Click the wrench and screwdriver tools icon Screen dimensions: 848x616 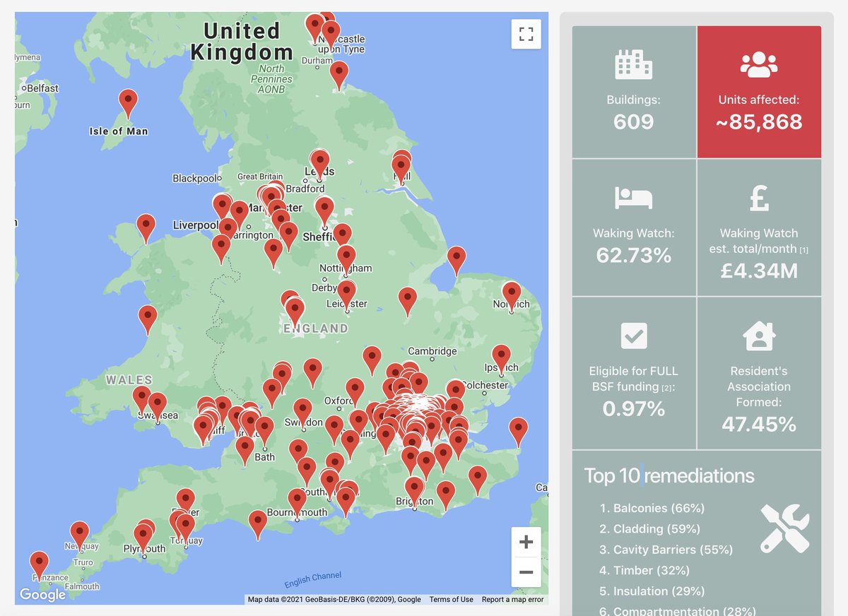click(x=785, y=528)
